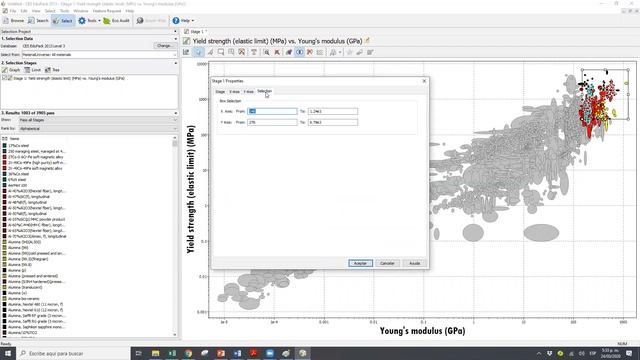This screenshot has width=640, height=360.
Task: Click the pencil icon beside the chart title
Action: 367,40
